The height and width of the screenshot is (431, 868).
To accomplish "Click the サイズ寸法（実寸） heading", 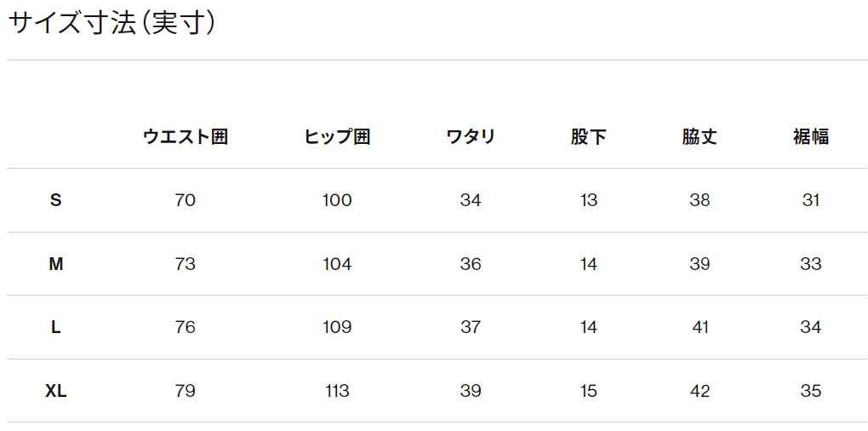I will coord(111,24).
